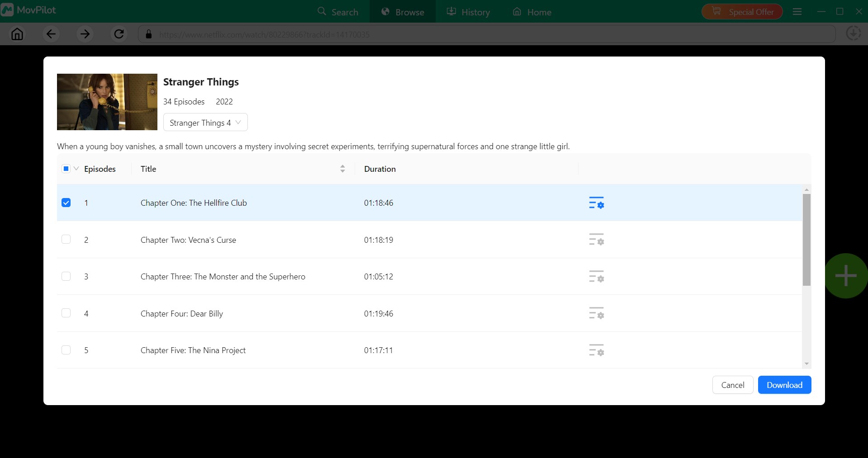The width and height of the screenshot is (868, 458).
Task: Open the downloads panel via top-right download icon
Action: pyautogui.click(x=853, y=33)
